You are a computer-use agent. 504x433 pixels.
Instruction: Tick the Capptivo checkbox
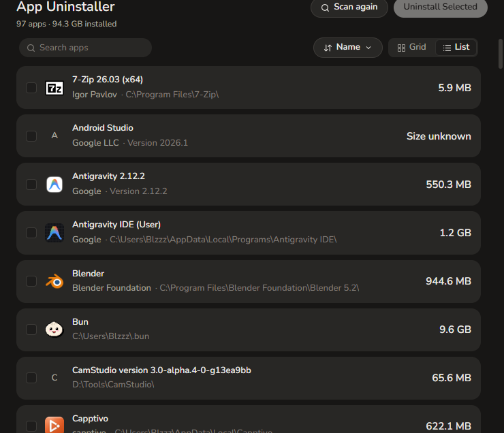[31, 426]
